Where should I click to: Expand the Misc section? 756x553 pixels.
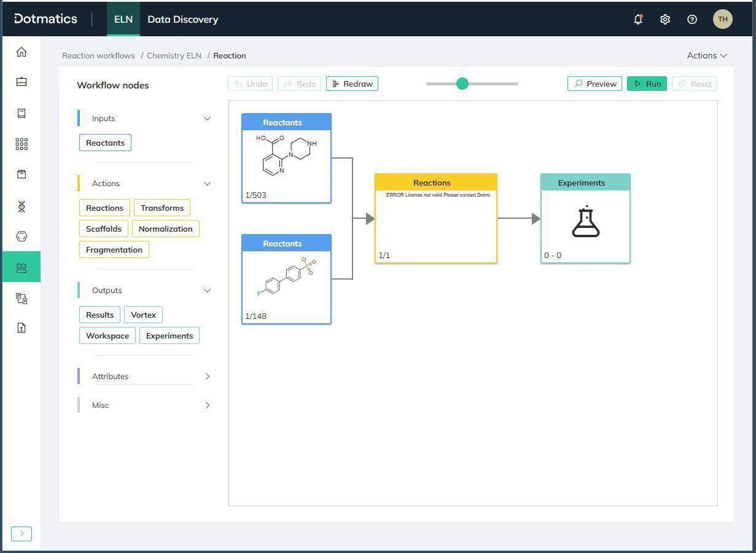coord(207,406)
